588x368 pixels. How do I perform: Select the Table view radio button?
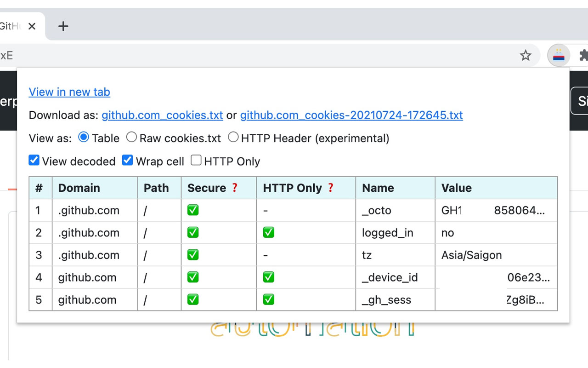tap(84, 137)
